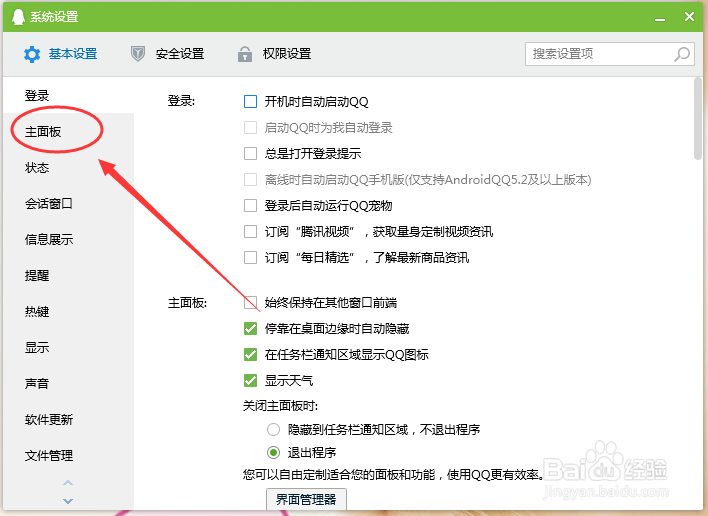Switch to the 安全设置 tab

(168, 54)
